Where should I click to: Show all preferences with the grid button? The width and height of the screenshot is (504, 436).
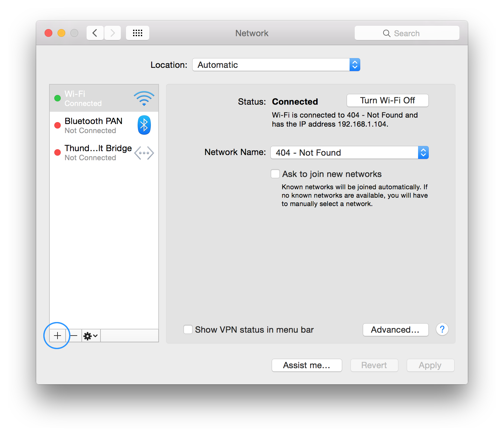click(x=138, y=33)
